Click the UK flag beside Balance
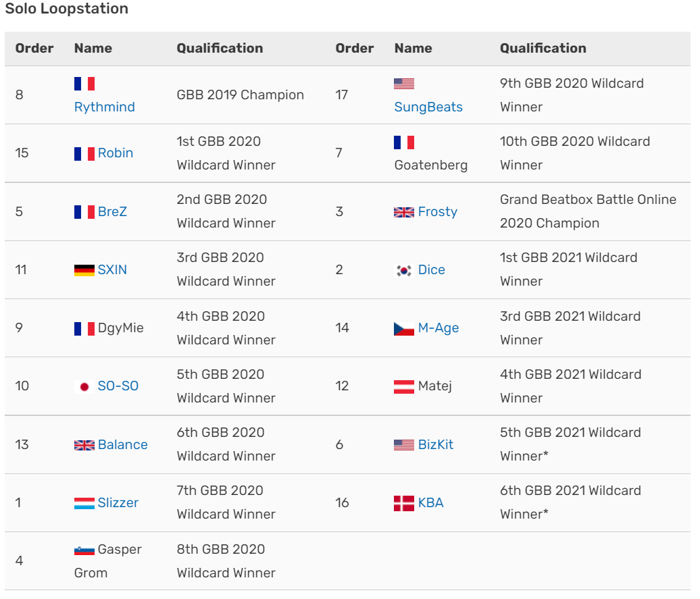The image size is (700, 599). click(x=84, y=445)
